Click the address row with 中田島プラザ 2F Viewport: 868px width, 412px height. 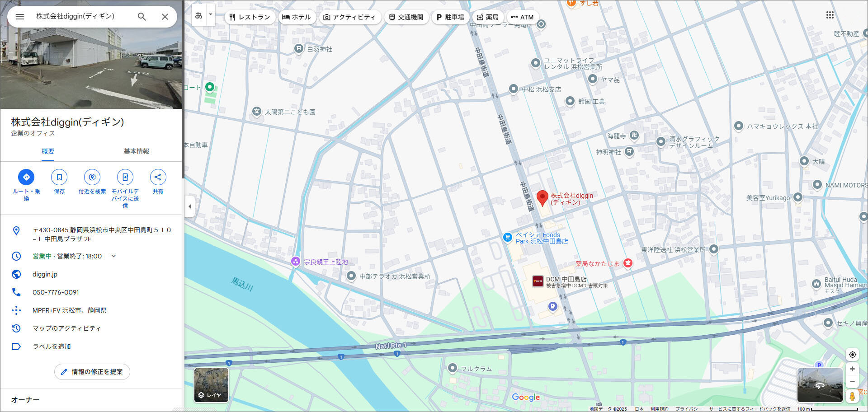pyautogui.click(x=91, y=234)
